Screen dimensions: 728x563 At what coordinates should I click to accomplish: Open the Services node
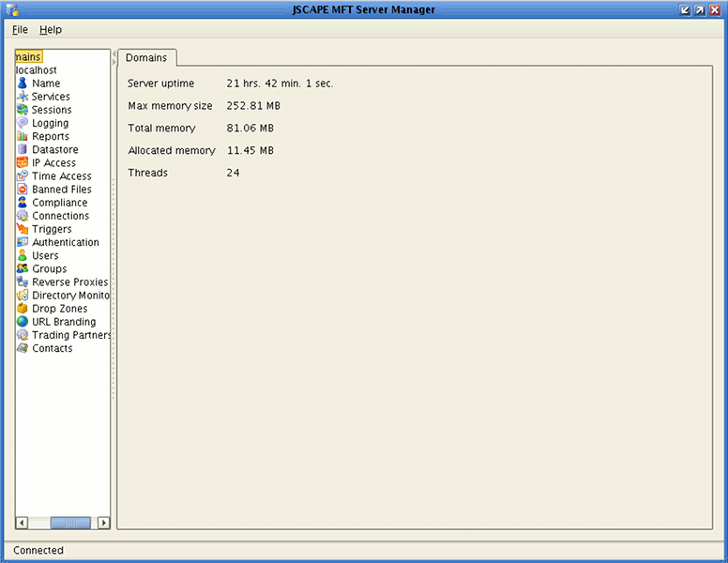[x=51, y=97]
